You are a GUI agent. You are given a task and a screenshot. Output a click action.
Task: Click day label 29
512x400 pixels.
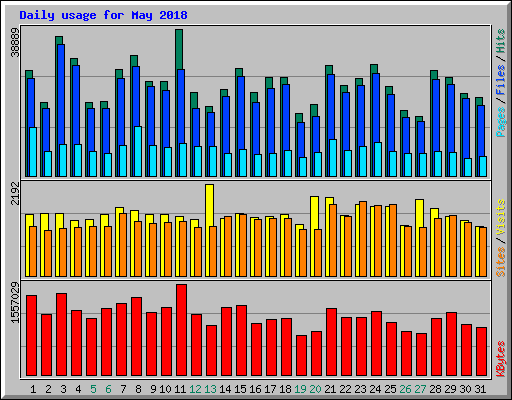[x=450, y=389]
